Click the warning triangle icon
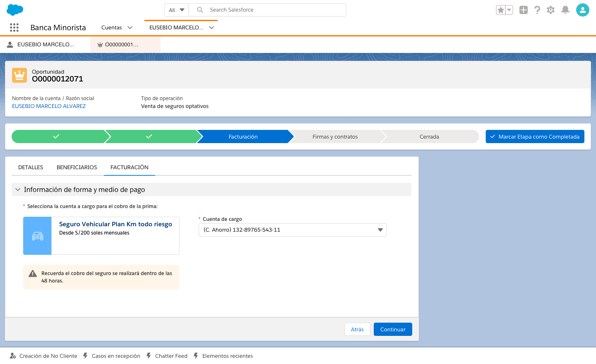Screen dimensions: 596x364 click(x=33, y=273)
